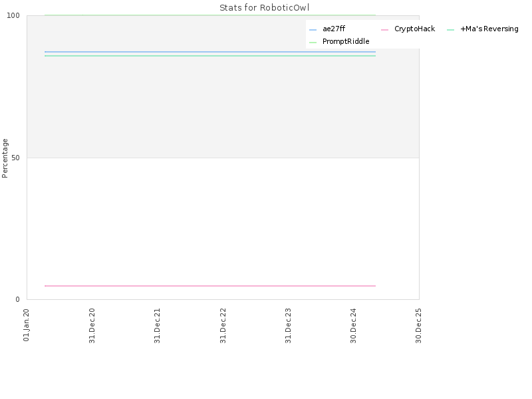Click the teal +Ma's Reversing data line
Screen dimensions: 532x399
[x=210, y=56]
